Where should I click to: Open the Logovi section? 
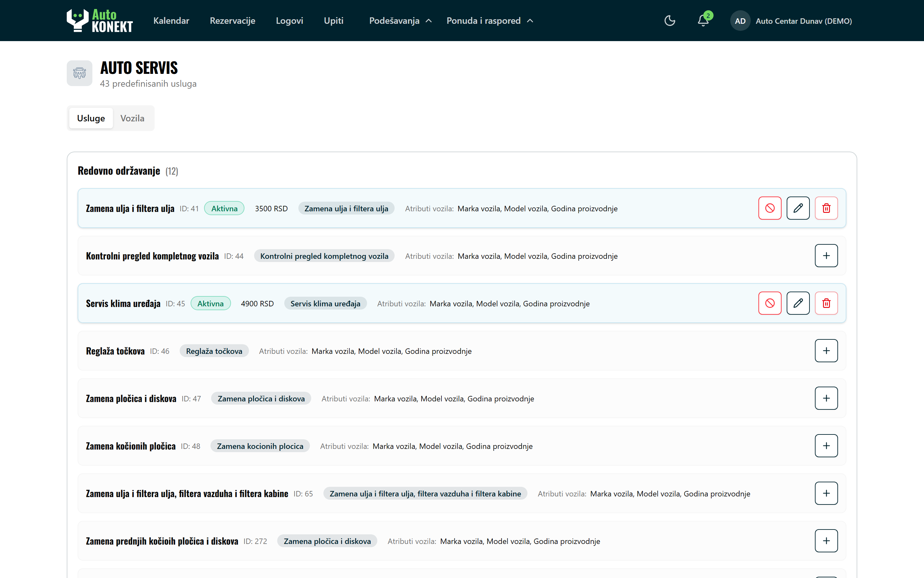tap(289, 21)
